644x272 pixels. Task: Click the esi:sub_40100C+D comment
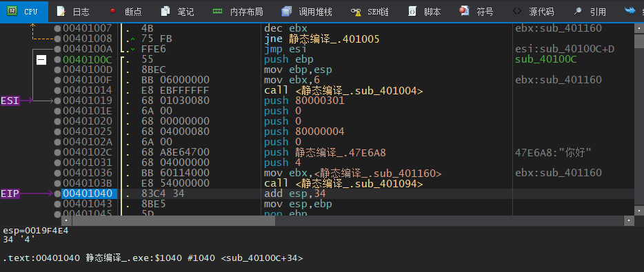565,49
